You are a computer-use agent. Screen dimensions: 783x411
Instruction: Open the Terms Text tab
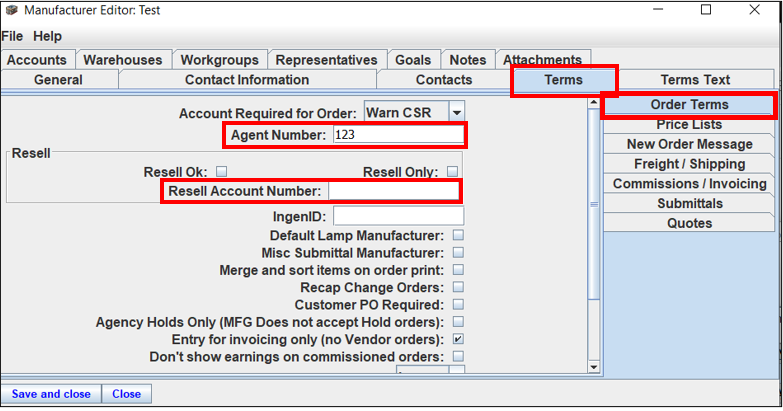point(696,80)
